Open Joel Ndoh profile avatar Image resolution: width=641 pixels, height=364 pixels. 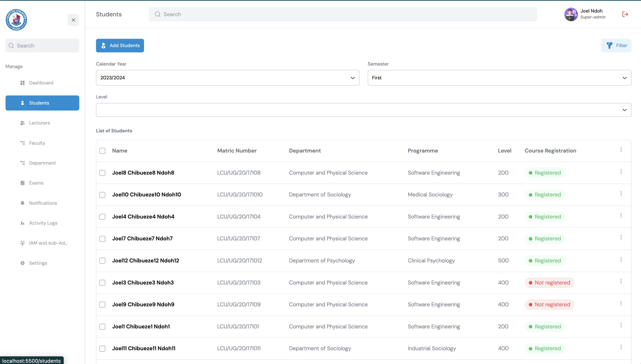tap(571, 14)
